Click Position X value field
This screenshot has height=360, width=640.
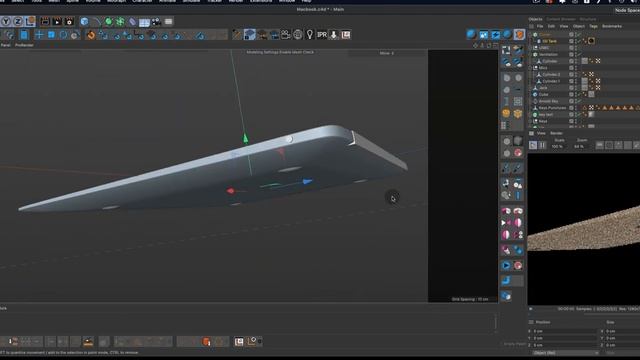point(565,331)
